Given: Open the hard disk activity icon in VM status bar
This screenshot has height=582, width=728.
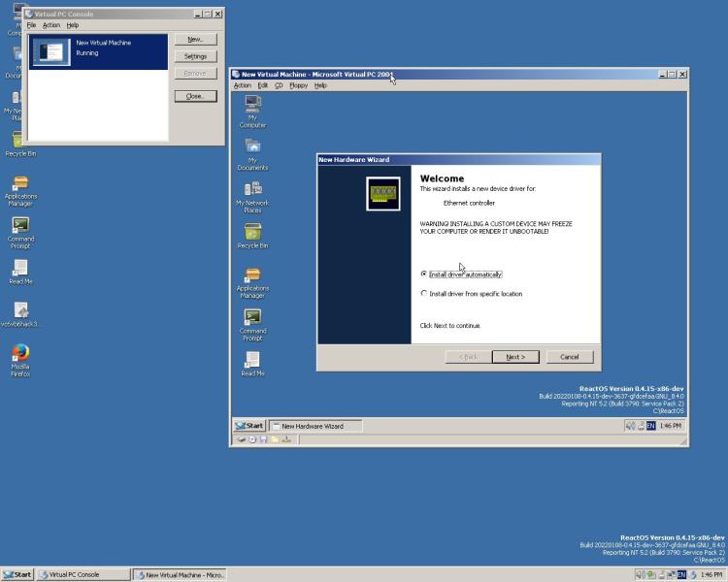Looking at the screenshot, I should 241,439.
